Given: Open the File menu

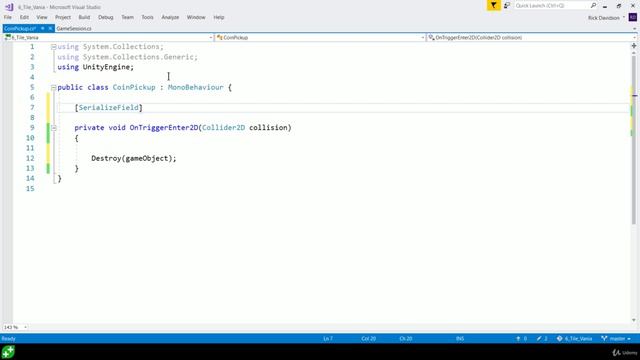Looking at the screenshot, I should [8, 17].
